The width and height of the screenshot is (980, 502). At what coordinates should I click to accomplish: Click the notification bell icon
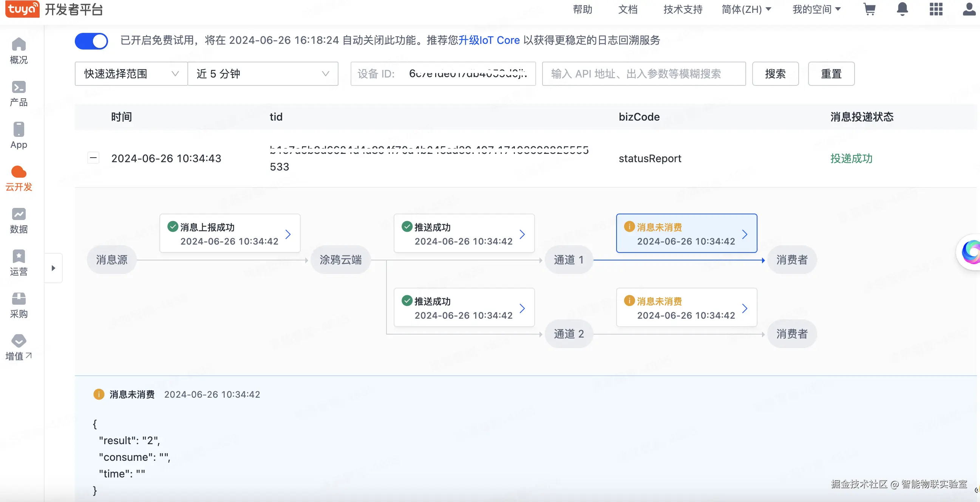coord(902,9)
